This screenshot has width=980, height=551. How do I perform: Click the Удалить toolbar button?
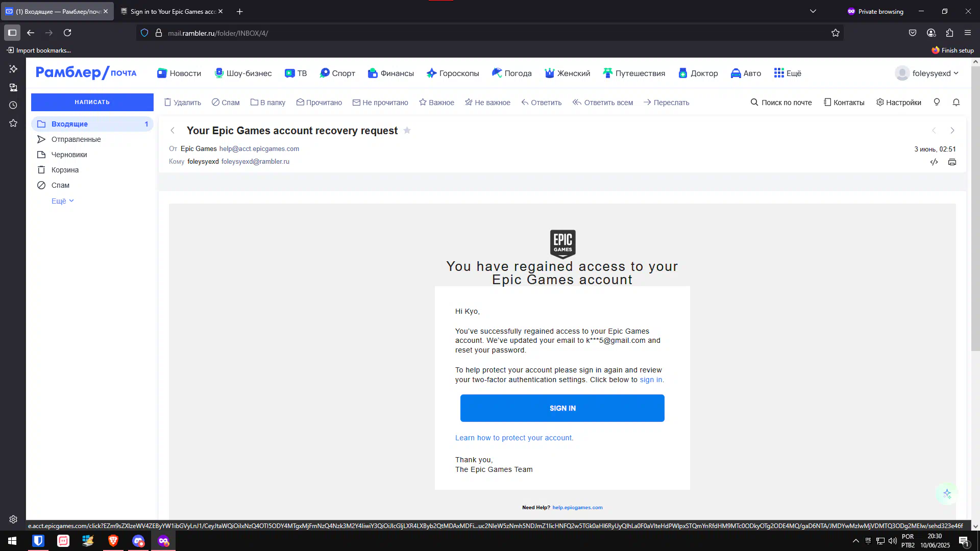(182, 103)
